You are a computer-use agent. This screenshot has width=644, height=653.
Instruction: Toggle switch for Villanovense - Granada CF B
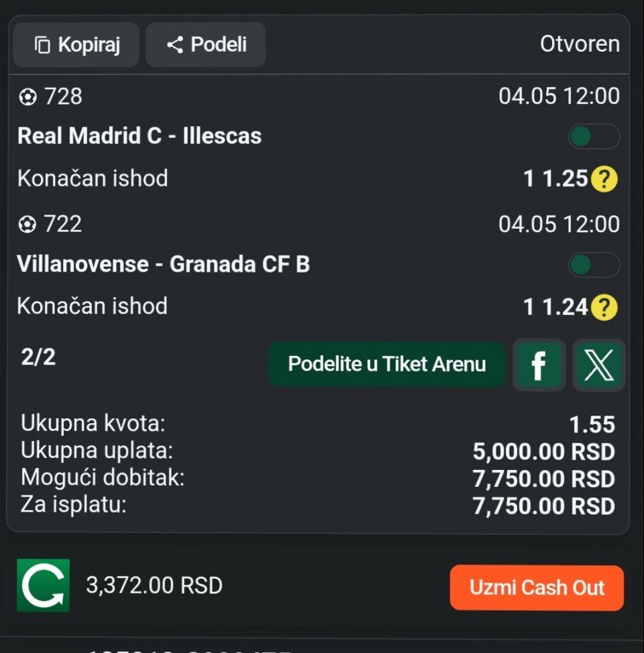[x=594, y=264]
